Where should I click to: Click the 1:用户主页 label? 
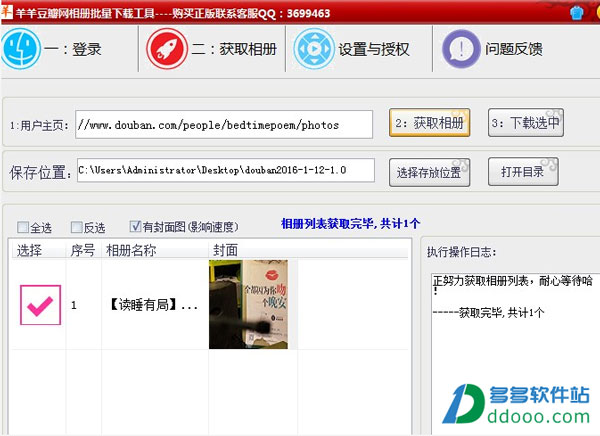pos(39,126)
